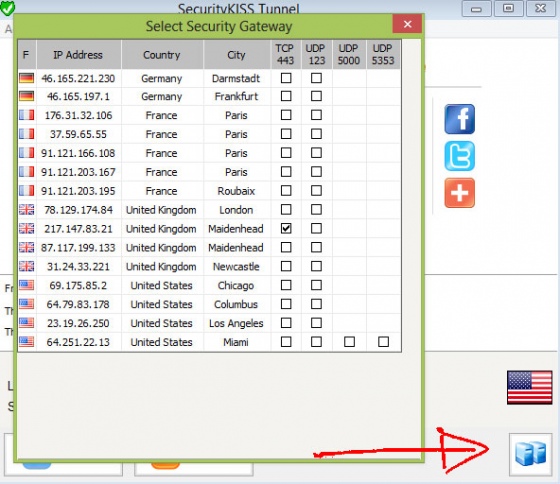Click the City column header
This screenshot has width=560, height=484.
click(x=237, y=55)
